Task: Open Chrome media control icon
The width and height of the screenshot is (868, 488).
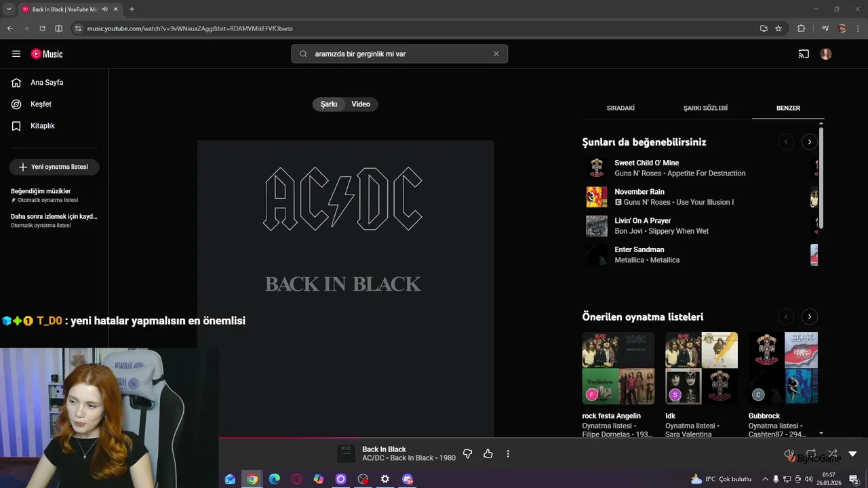Action: pyautogui.click(x=825, y=28)
